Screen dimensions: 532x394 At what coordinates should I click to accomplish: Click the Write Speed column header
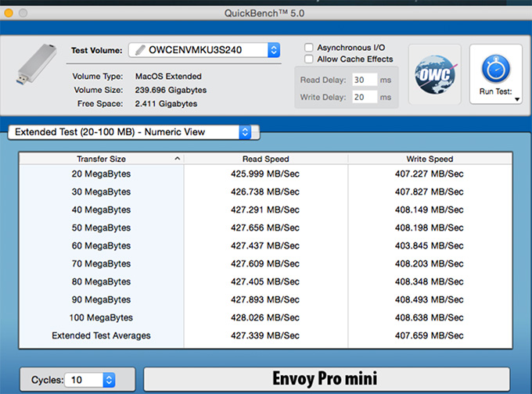[430, 159]
